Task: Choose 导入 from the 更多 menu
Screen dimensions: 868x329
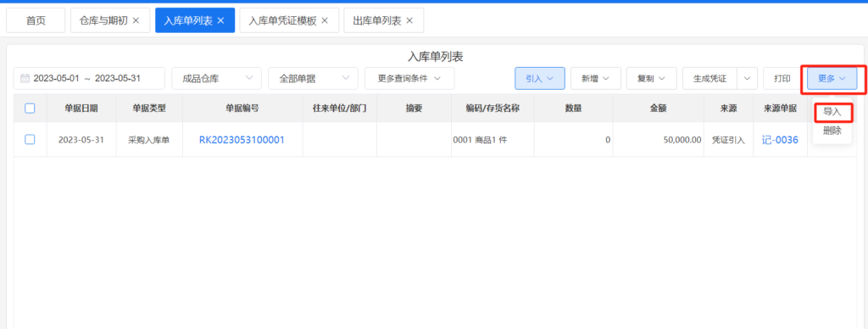Action: [x=832, y=113]
